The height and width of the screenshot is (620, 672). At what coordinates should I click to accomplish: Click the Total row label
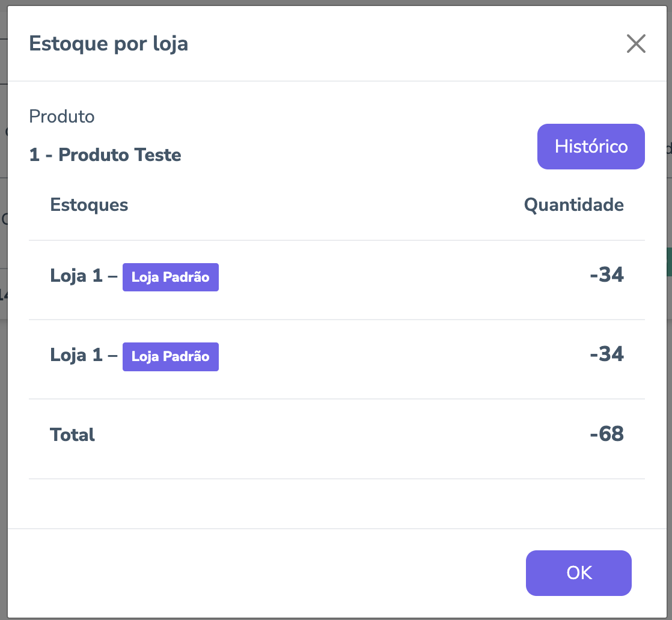(72, 434)
